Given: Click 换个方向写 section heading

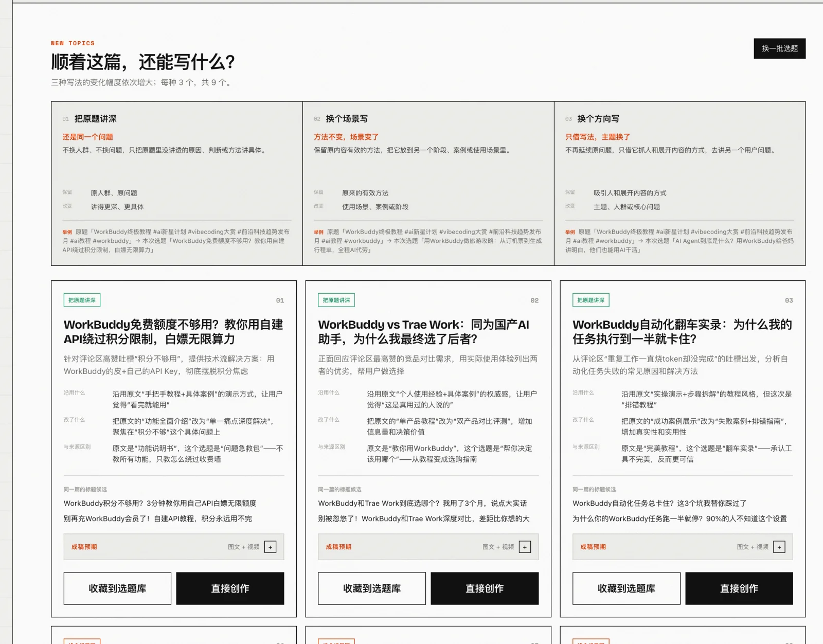Looking at the screenshot, I should click(x=598, y=119).
